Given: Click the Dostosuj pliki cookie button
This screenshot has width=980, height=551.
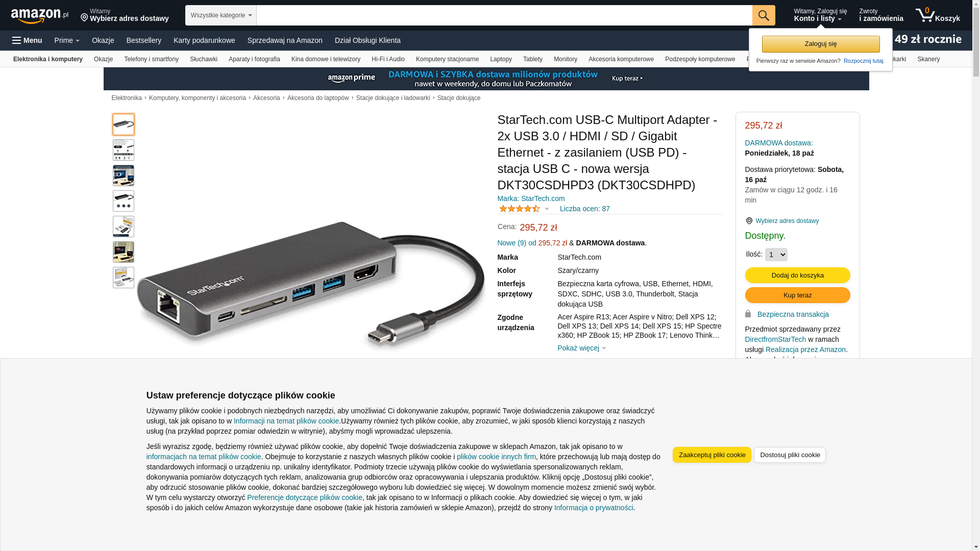Looking at the screenshot, I should [x=790, y=455].
